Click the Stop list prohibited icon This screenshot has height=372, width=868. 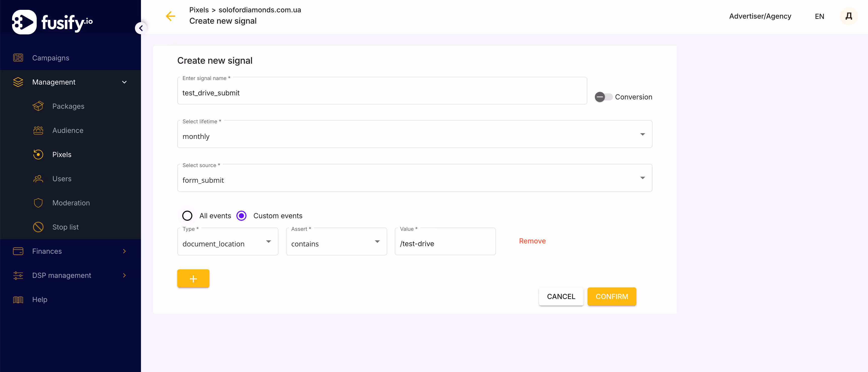pos(38,227)
